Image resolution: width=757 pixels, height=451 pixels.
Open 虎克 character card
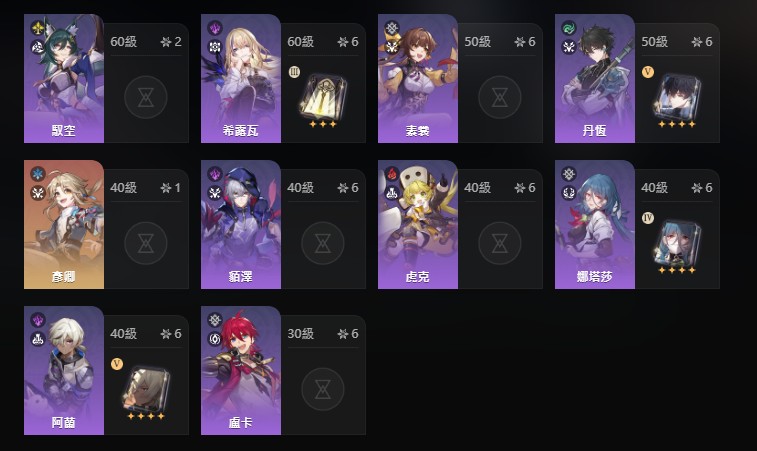418,225
